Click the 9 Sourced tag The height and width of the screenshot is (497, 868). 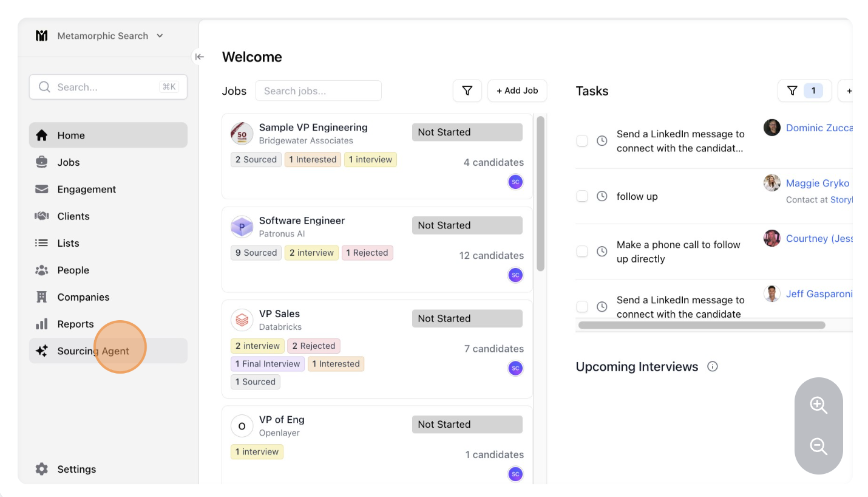point(256,253)
